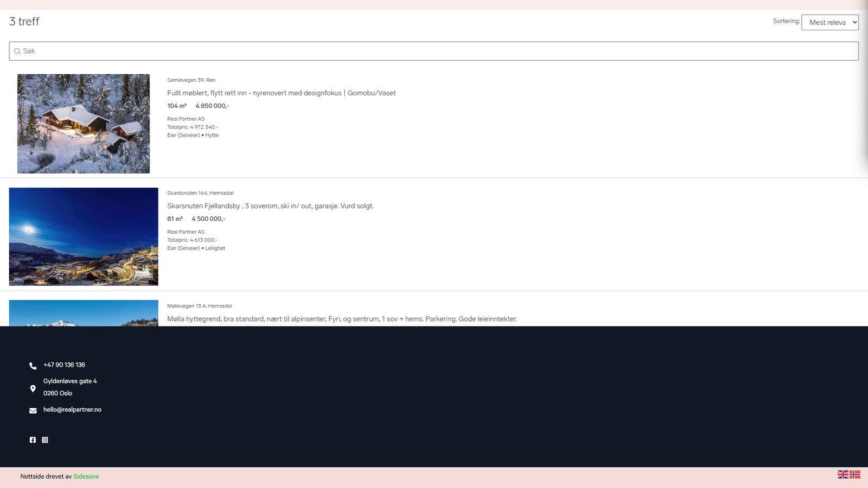
Task: Click the Gyldenløves gate 4 address
Action: (70, 381)
